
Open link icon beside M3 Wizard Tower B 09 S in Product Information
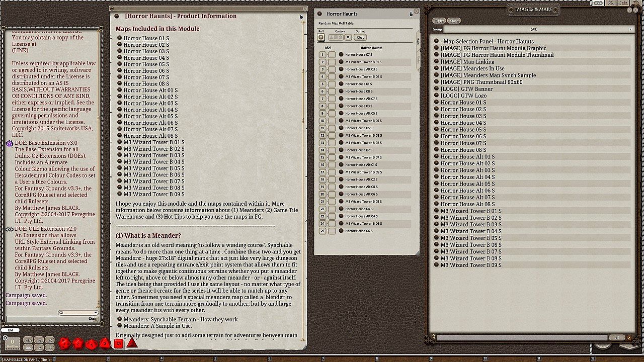click(119, 194)
